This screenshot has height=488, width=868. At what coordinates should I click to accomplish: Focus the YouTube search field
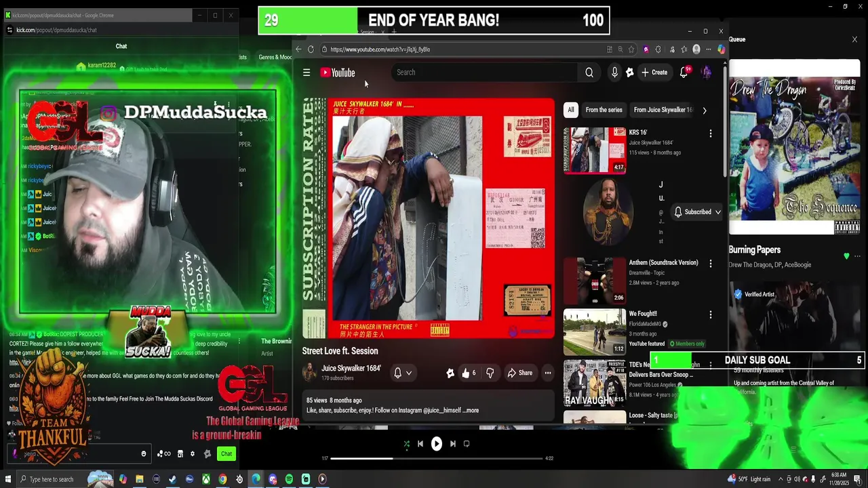pos(485,73)
